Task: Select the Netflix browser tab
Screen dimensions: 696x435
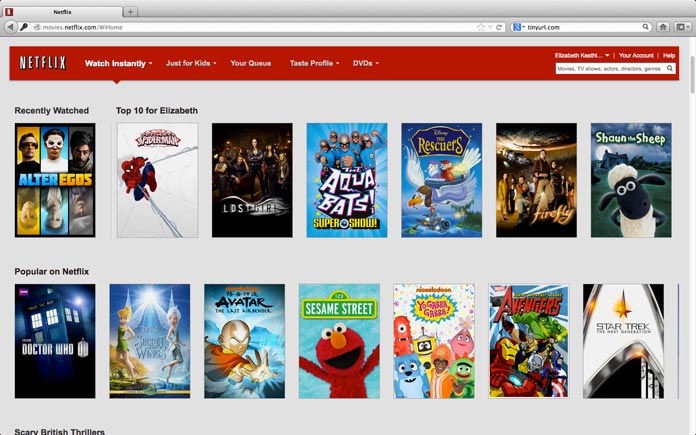Action: pos(63,12)
